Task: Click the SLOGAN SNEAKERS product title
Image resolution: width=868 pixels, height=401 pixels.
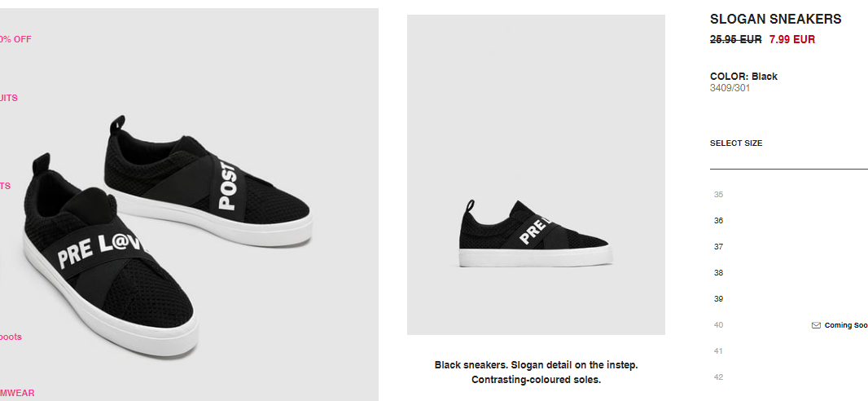Action: tap(775, 19)
